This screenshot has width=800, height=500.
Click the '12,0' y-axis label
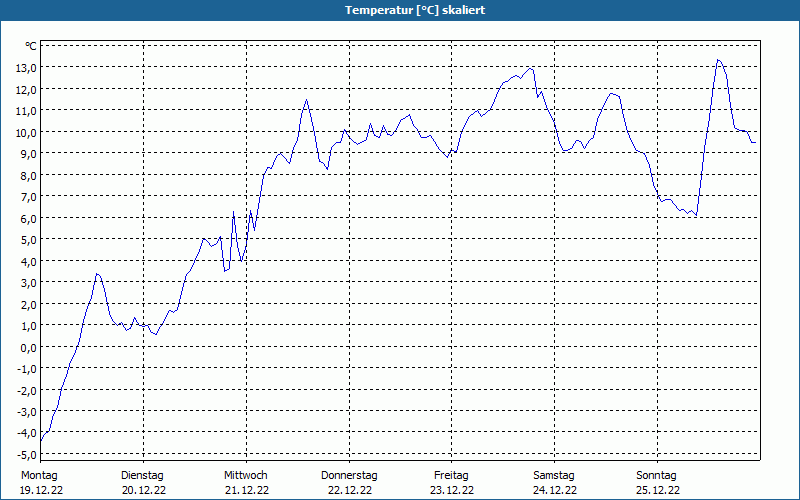tap(27, 89)
